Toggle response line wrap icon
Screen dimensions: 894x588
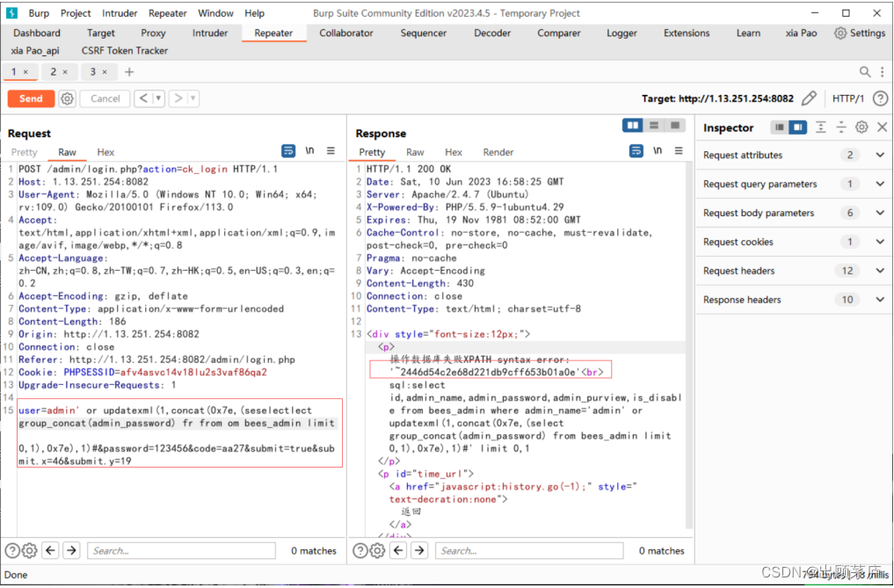coord(636,151)
